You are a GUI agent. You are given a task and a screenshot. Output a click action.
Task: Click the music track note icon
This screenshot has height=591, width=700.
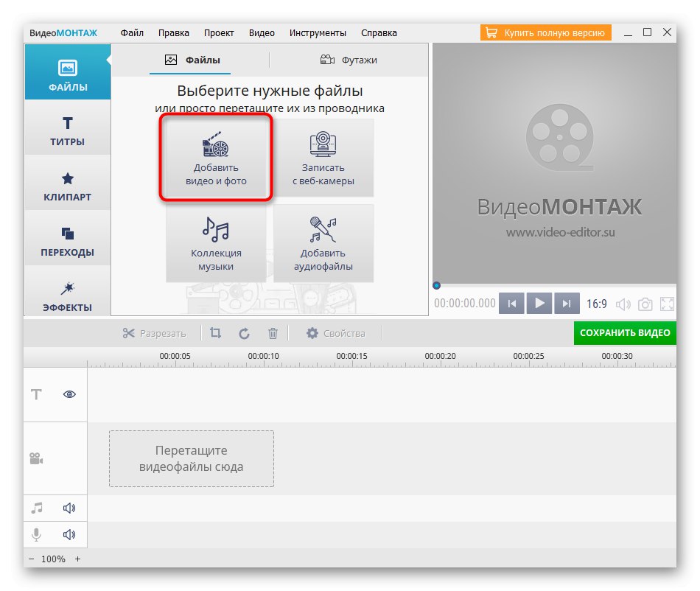tap(37, 508)
